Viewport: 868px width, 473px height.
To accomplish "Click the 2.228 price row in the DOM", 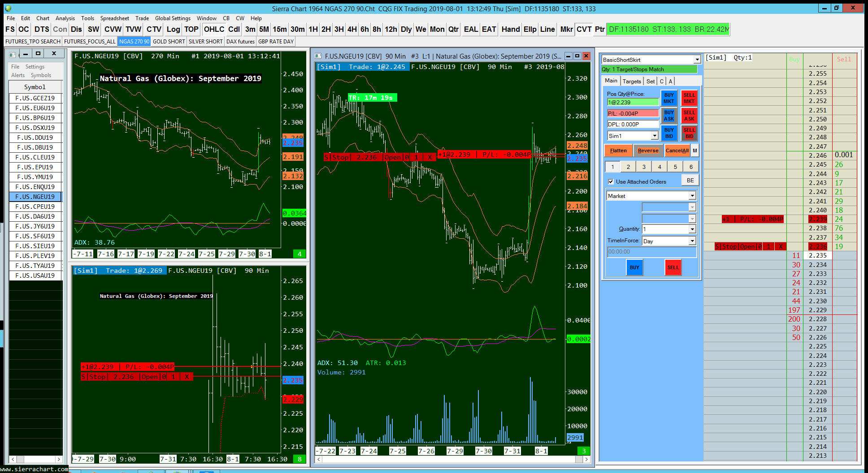I will [x=818, y=319].
